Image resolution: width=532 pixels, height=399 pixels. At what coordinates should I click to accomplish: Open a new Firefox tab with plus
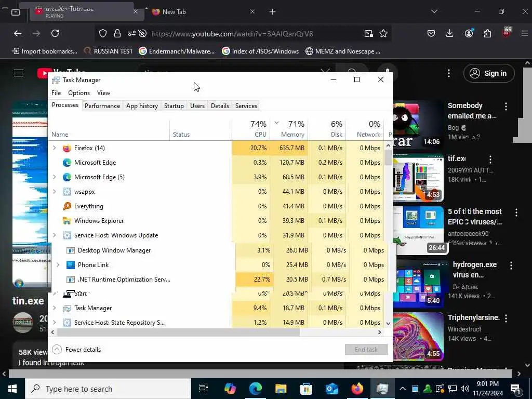(272, 11)
